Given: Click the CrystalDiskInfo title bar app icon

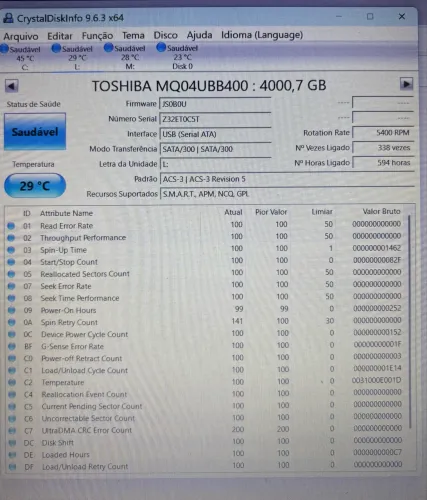Looking at the screenshot, I should pyautogui.click(x=8, y=18).
